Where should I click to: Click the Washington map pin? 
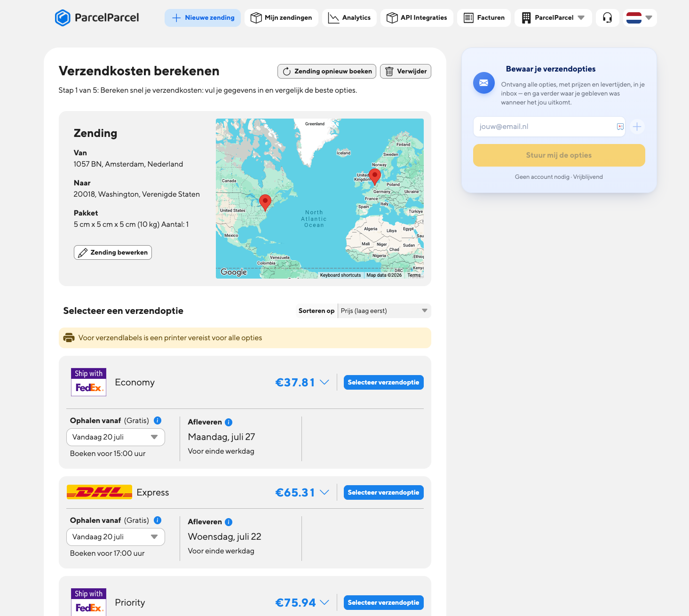(x=265, y=202)
